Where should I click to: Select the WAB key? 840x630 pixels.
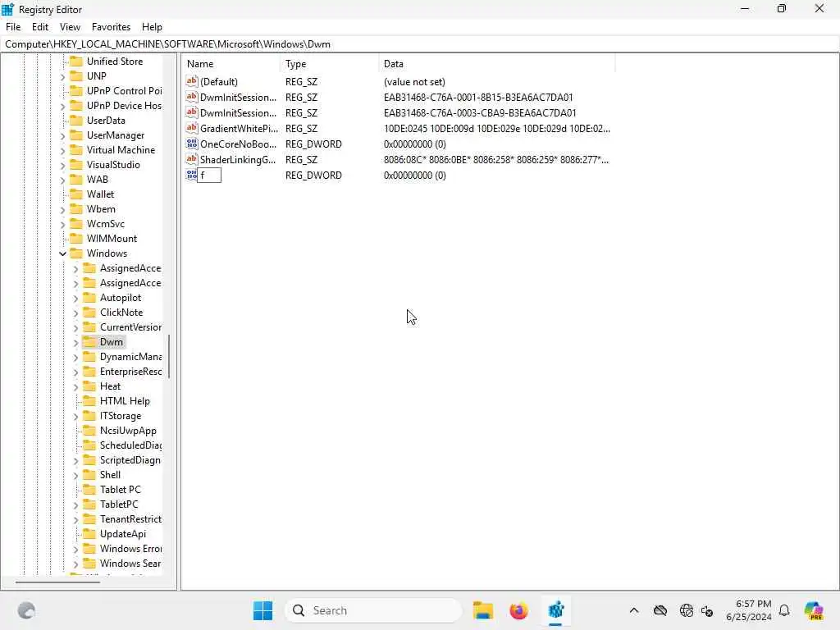[97, 180]
